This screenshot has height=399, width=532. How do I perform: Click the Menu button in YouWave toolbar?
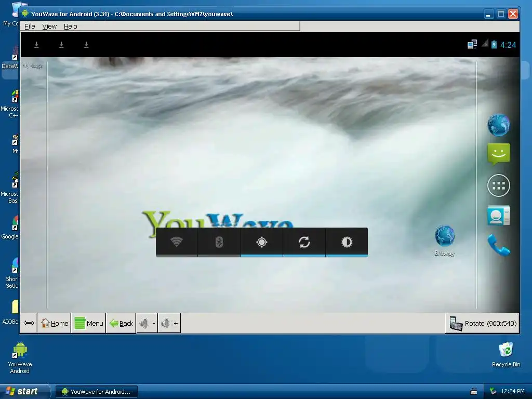click(x=89, y=323)
